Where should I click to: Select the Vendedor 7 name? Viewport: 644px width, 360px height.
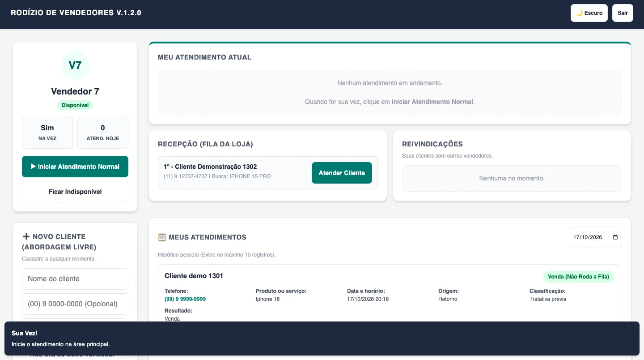[75, 91]
